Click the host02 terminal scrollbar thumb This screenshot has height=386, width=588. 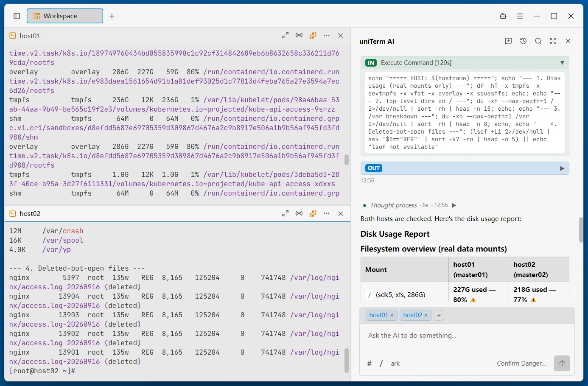point(347,360)
